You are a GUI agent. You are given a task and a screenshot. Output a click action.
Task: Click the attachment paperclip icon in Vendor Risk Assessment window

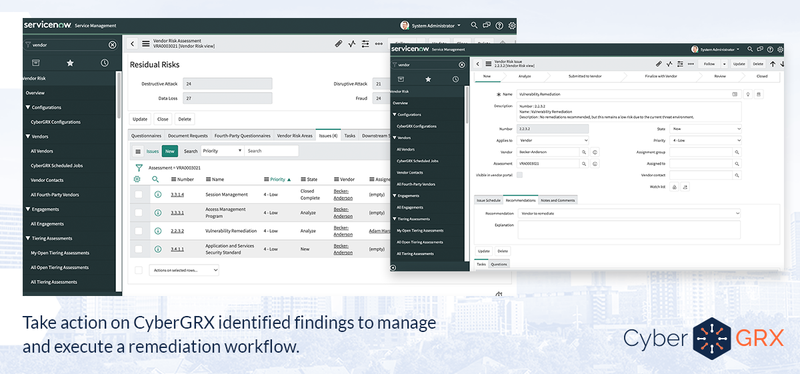[338, 44]
